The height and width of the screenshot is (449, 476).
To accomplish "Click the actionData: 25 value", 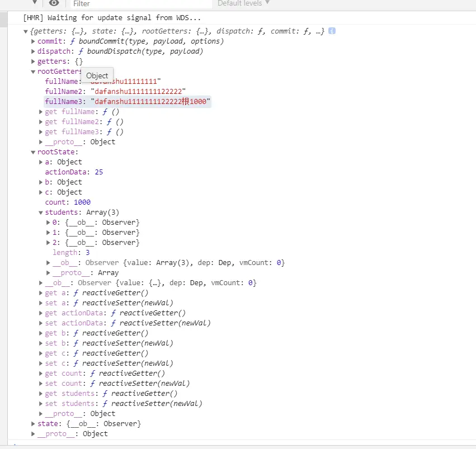I will pos(99,172).
